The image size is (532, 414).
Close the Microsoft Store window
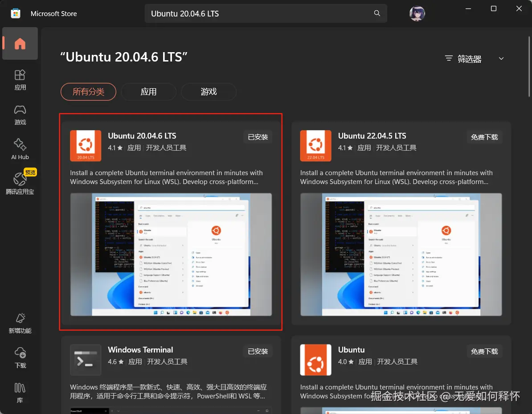pyautogui.click(x=519, y=8)
